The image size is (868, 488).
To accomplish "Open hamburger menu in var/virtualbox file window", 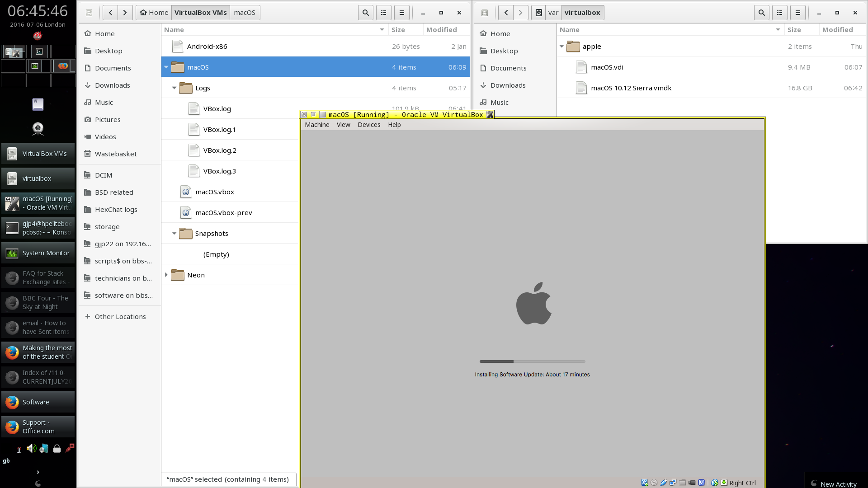I will click(798, 13).
